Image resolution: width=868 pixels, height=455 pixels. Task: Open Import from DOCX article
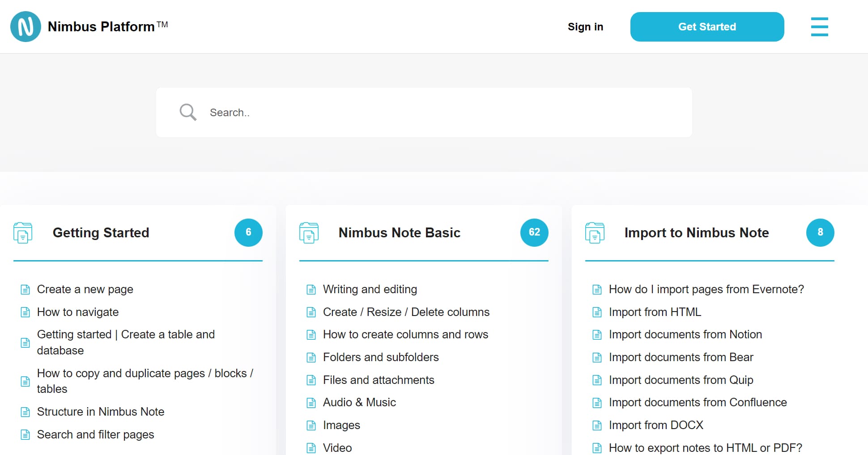656,426
